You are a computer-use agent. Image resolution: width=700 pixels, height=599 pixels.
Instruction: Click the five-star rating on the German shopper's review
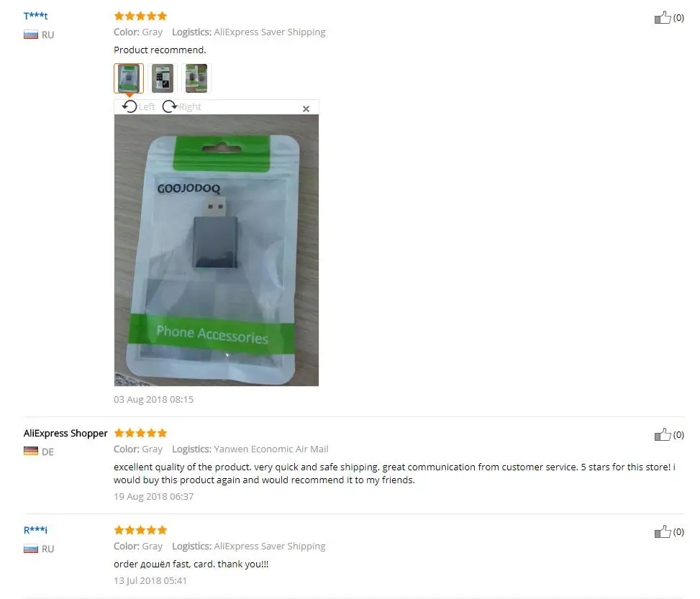coord(140,433)
